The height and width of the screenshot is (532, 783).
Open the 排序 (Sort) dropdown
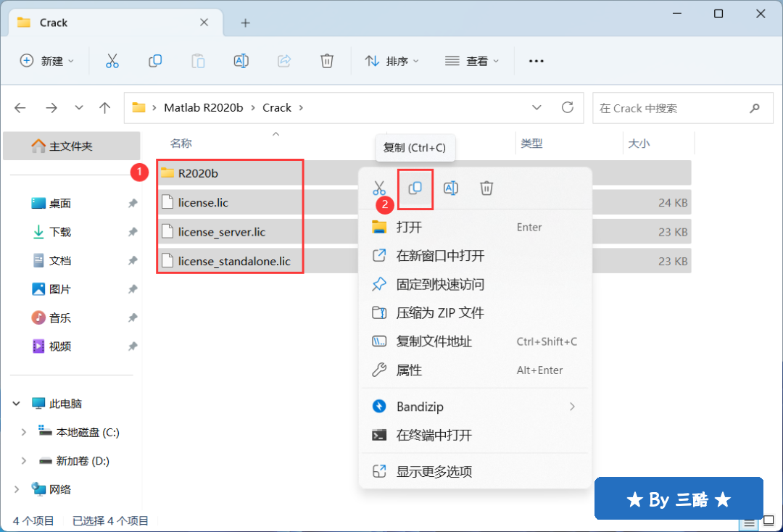[x=392, y=61]
